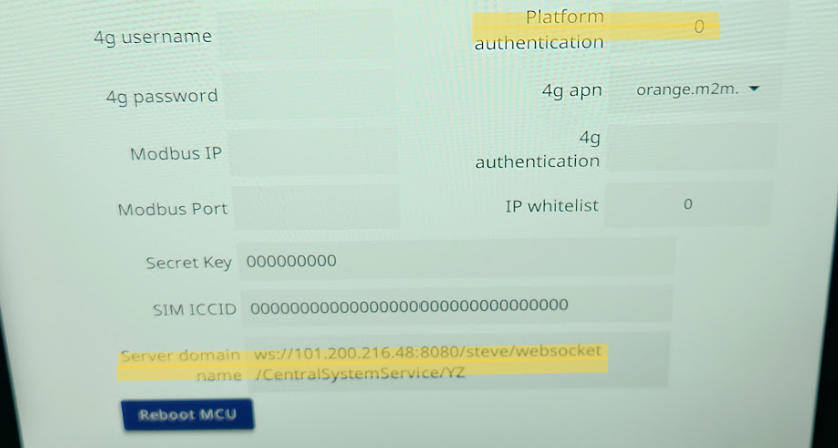This screenshot has height=448, width=838.
Task: Edit the IP whitelist value field
Action: [x=688, y=204]
